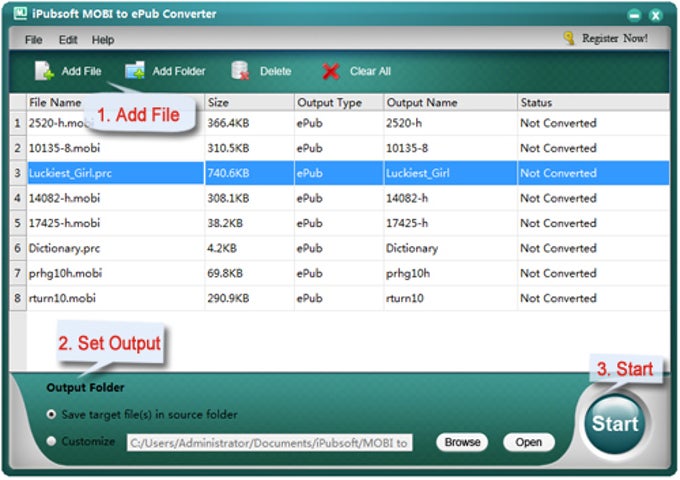Click row number 8 header

18,298
